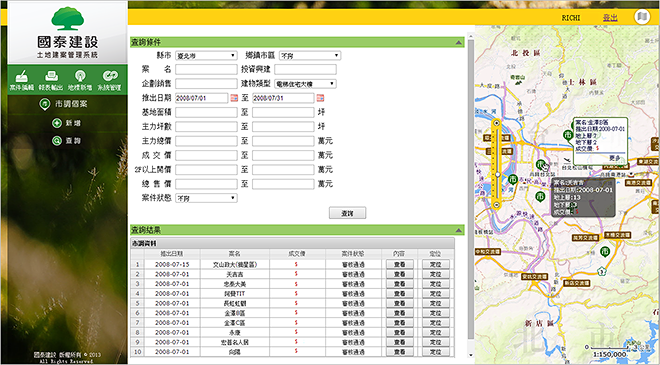Log out via the 登出 link
The width and height of the screenshot is (660, 365).
click(x=610, y=18)
